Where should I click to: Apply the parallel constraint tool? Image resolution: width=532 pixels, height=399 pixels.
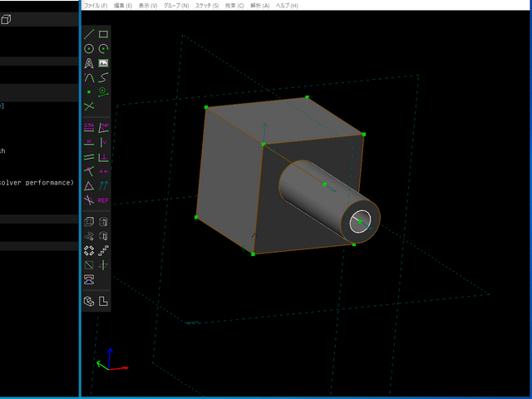89,156
